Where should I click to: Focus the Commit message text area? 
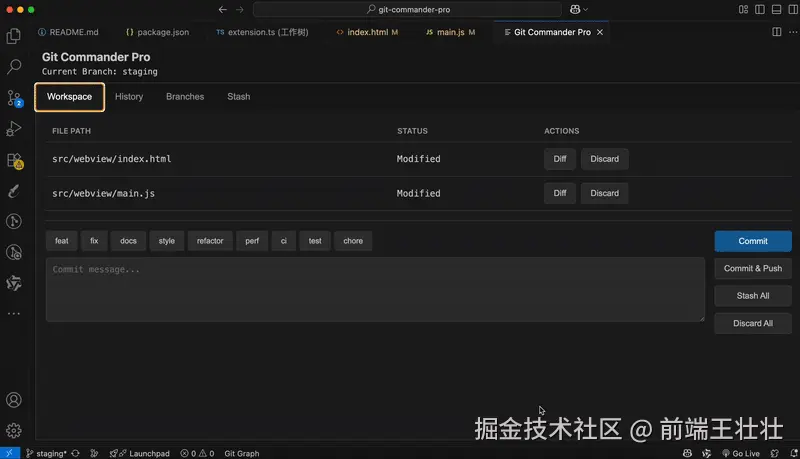click(x=376, y=290)
